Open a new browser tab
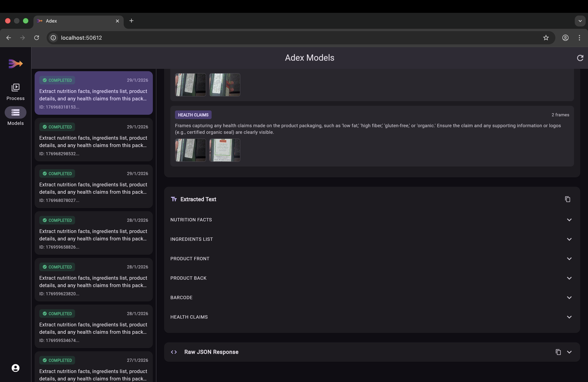This screenshot has height=382, width=588. pos(131,21)
